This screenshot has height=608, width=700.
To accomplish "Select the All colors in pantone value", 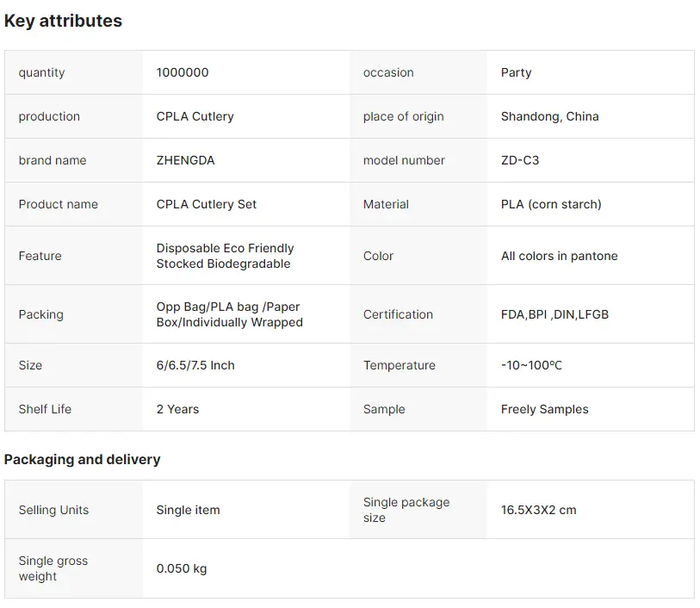I will tap(559, 256).
